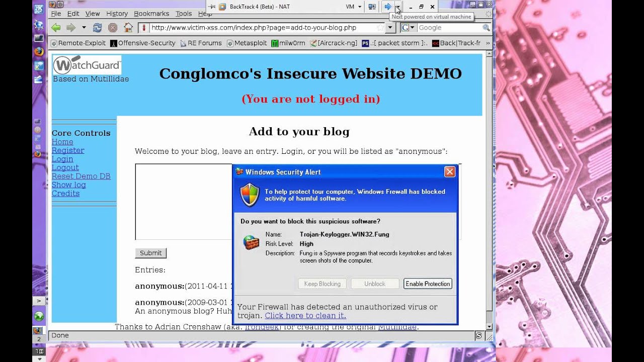This screenshot has height=362, width=644.
Task: Open the View menu
Action: (93, 14)
